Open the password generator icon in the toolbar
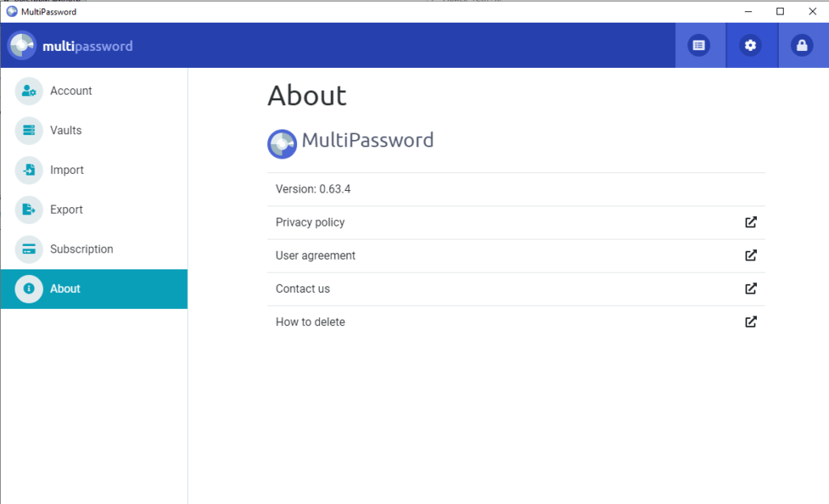 pos(699,45)
